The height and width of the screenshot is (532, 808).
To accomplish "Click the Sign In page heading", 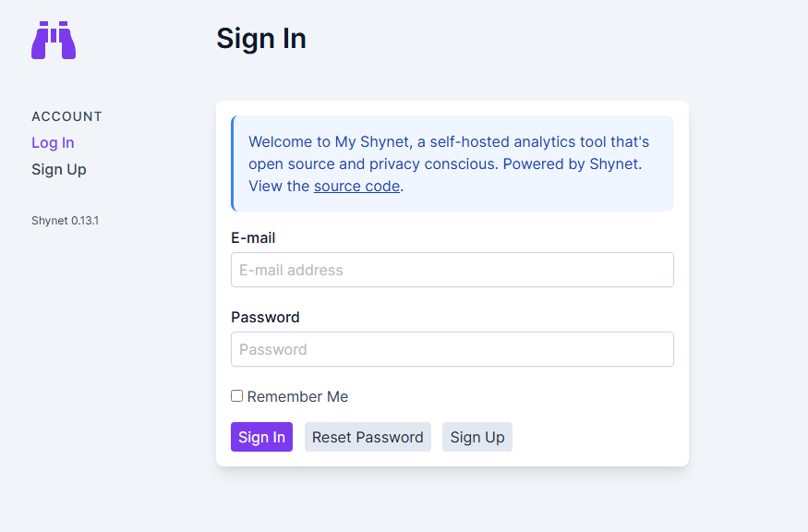I will point(261,39).
